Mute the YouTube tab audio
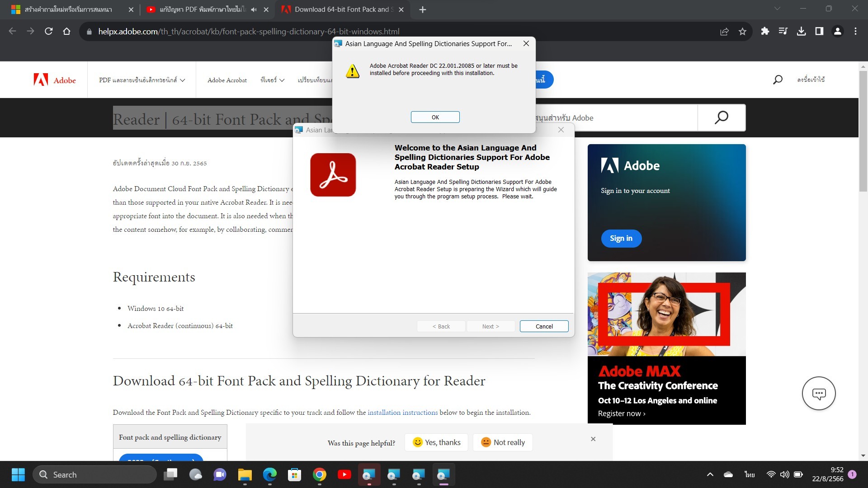The image size is (868, 488). [x=254, y=9]
